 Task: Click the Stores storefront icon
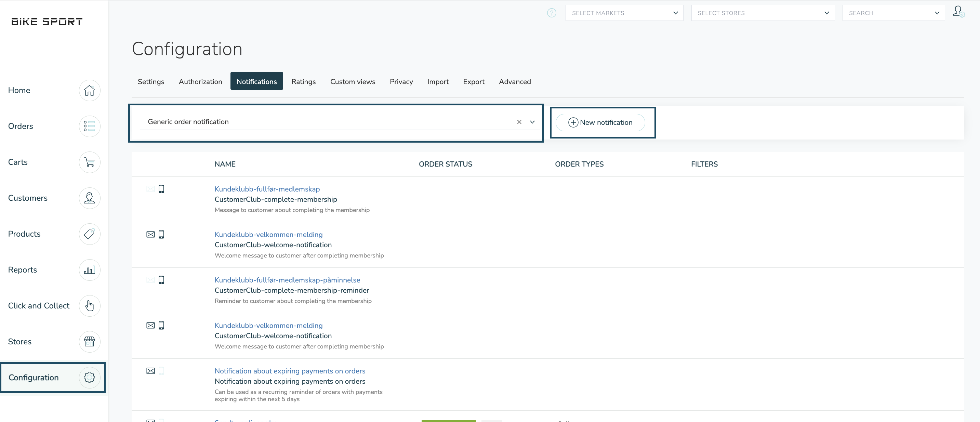[89, 342]
